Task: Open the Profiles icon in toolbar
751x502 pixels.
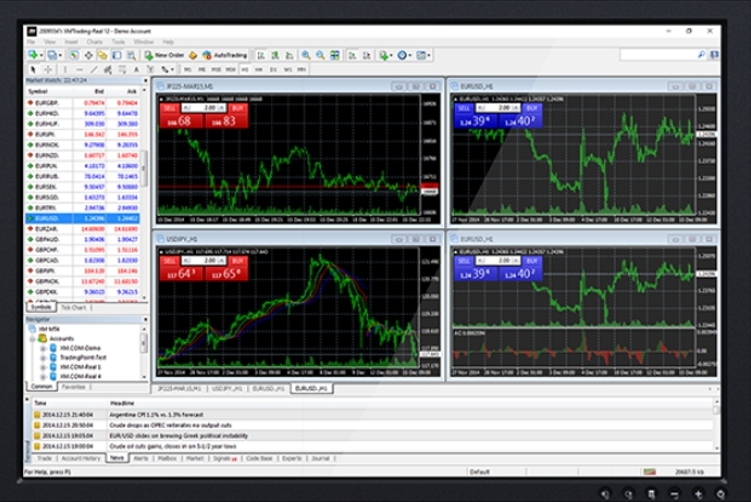Action: pos(51,55)
